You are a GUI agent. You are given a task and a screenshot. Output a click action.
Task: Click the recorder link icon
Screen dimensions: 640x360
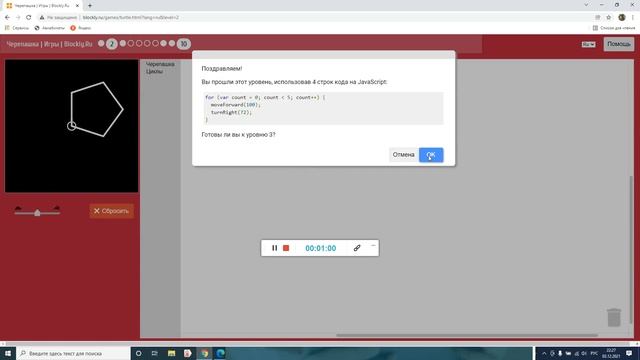pyautogui.click(x=357, y=248)
